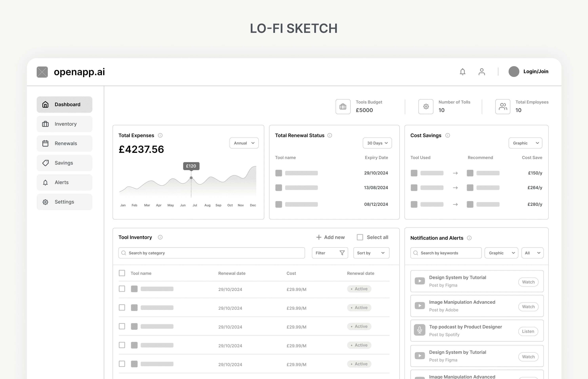Click the Total Employees people icon

pyautogui.click(x=503, y=107)
